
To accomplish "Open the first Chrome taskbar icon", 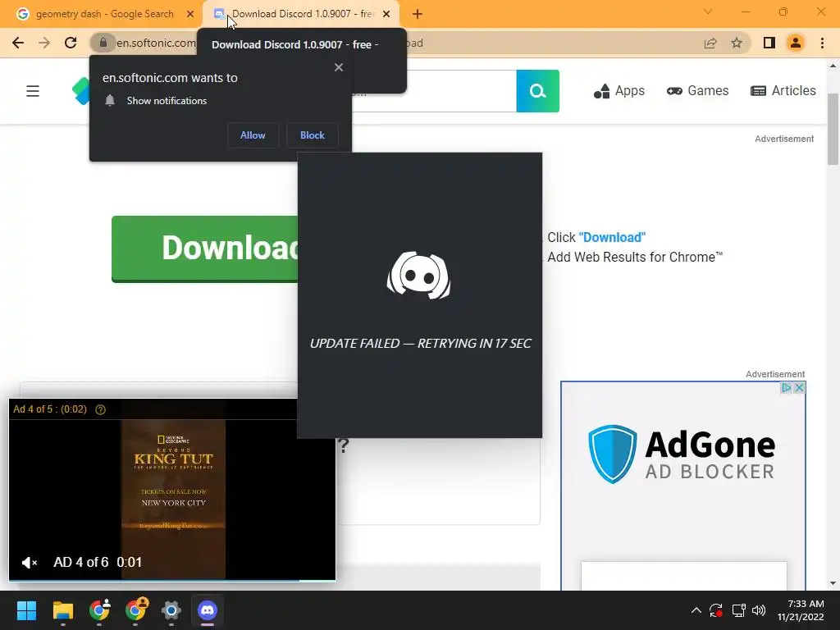I will pyautogui.click(x=99, y=610).
